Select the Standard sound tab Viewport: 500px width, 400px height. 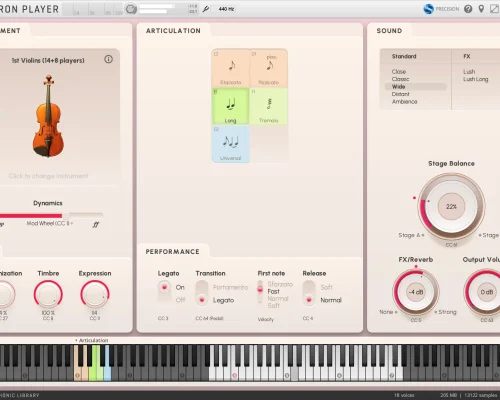404,56
